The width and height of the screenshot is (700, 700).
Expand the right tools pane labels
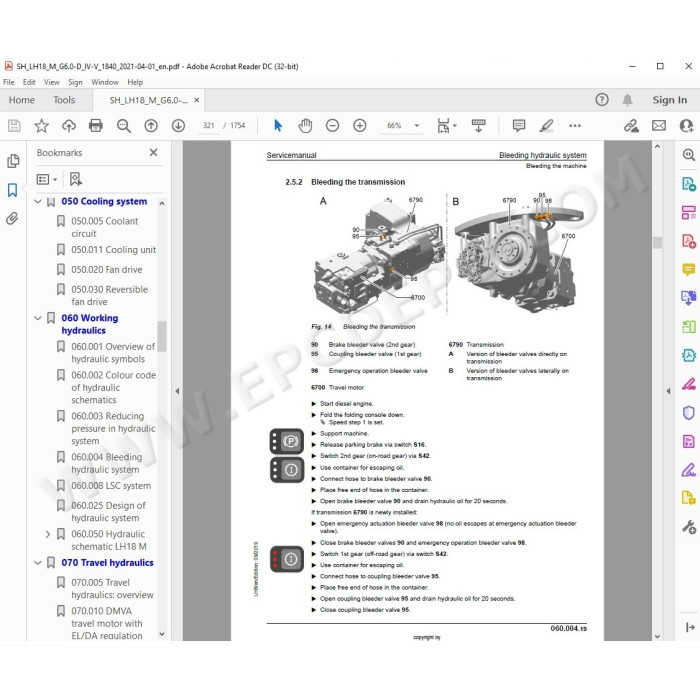[690, 627]
